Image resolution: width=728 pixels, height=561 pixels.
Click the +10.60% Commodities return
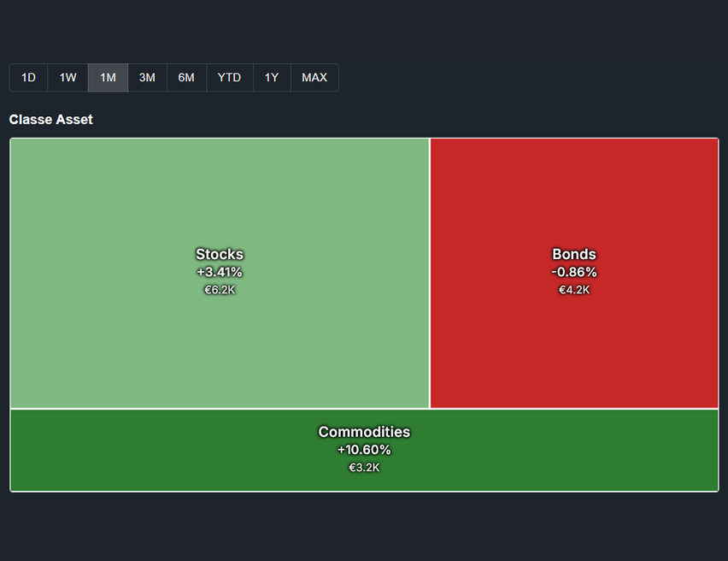click(364, 450)
